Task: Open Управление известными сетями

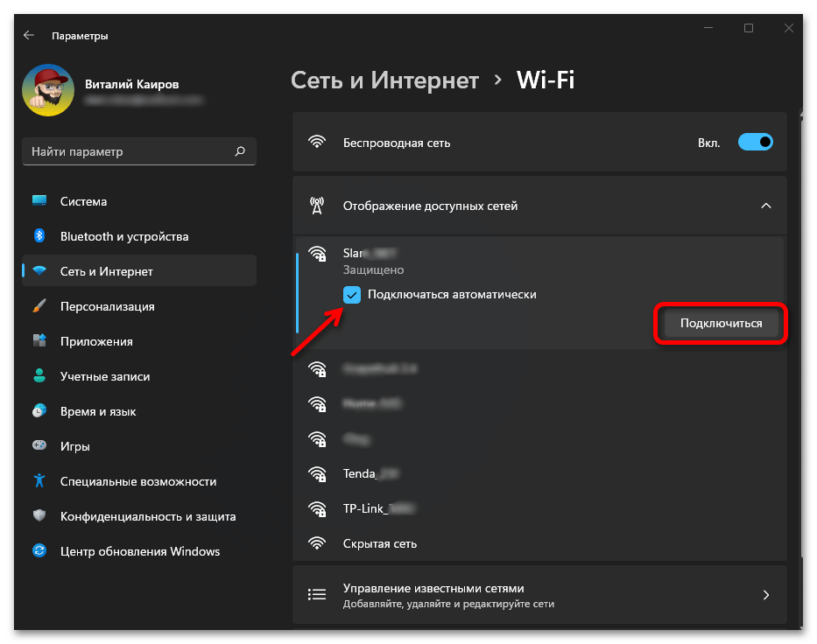Action: (539, 594)
